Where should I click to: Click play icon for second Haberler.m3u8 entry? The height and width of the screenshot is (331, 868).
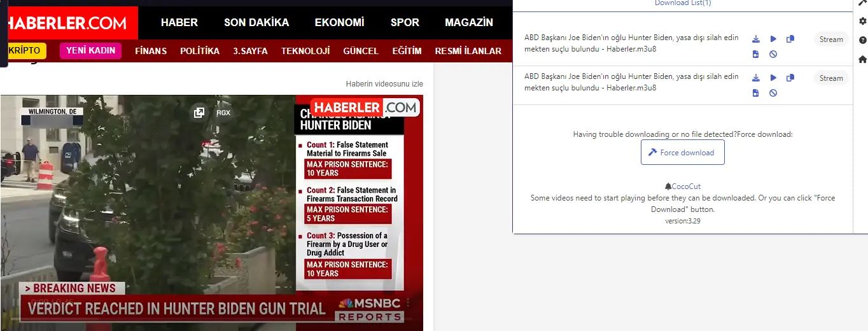tap(773, 78)
